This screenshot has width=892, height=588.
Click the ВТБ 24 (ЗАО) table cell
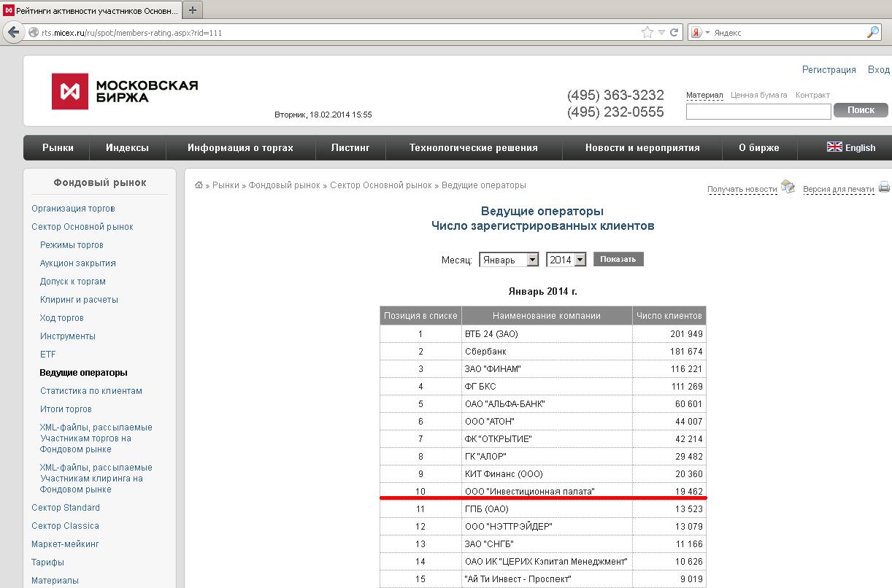[x=547, y=334]
